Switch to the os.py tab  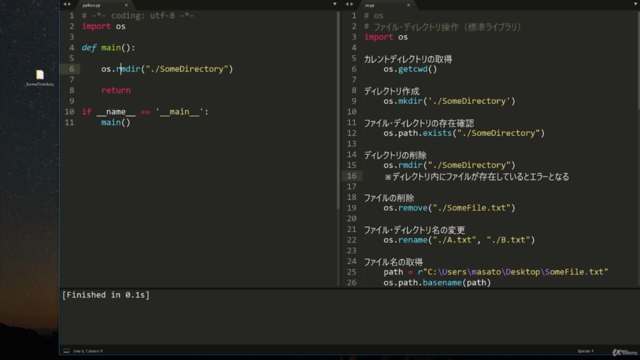369,5
